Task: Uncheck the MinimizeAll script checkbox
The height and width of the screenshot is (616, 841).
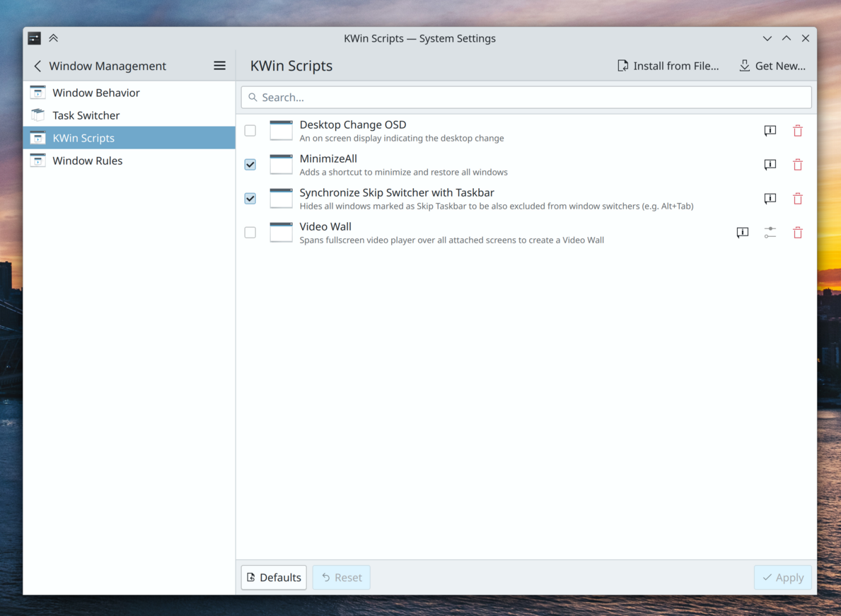Action: click(250, 165)
